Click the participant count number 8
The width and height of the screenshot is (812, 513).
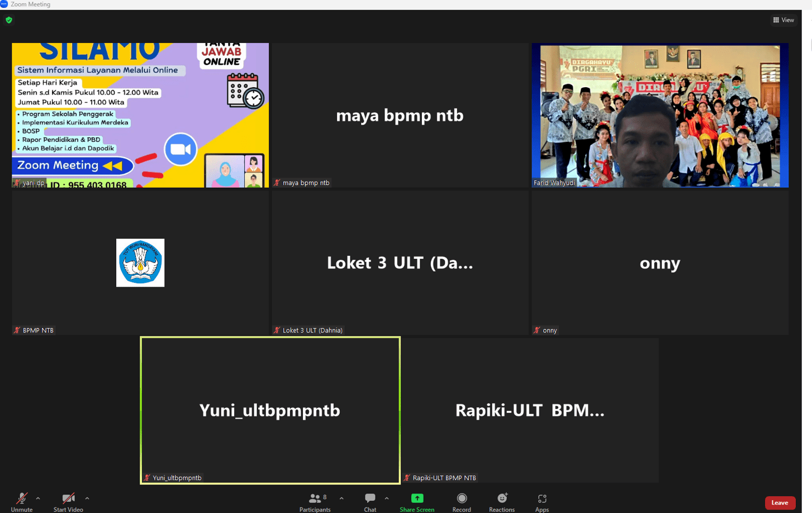[x=325, y=497]
